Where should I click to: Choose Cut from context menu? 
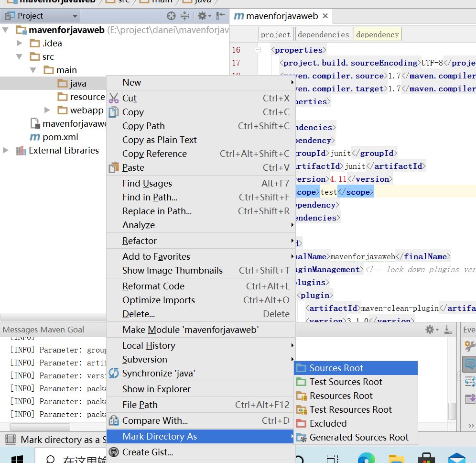[201, 98]
